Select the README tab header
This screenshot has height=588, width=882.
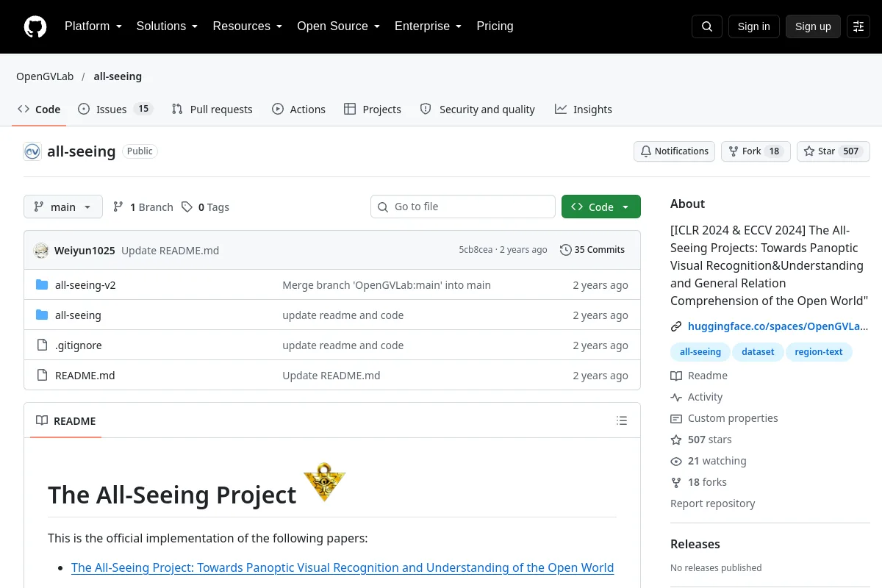point(66,421)
